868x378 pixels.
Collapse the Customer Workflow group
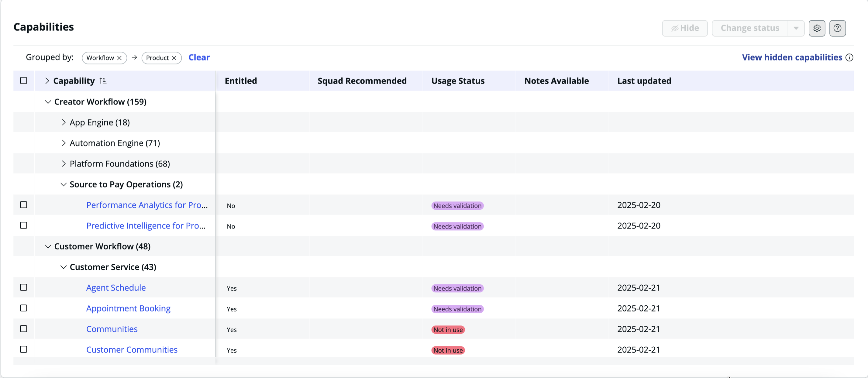tap(48, 247)
